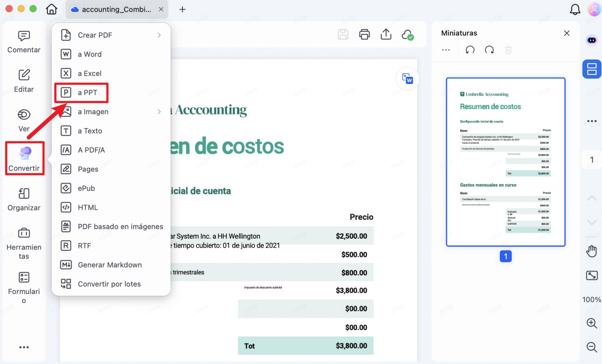Image resolution: width=602 pixels, height=364 pixels.
Task: Save the accounting document
Action: (343, 34)
